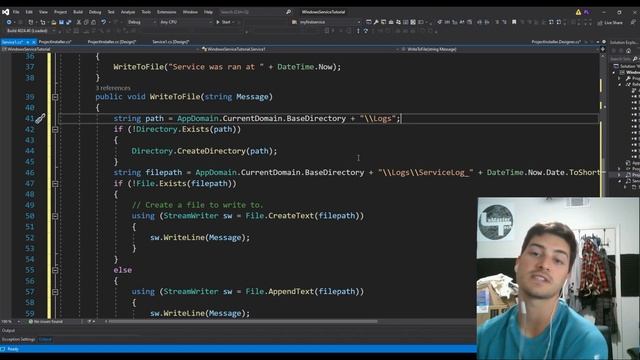Click the "\\Logs" string on line 41
Screen dimensions: 640x360
tap(378, 119)
